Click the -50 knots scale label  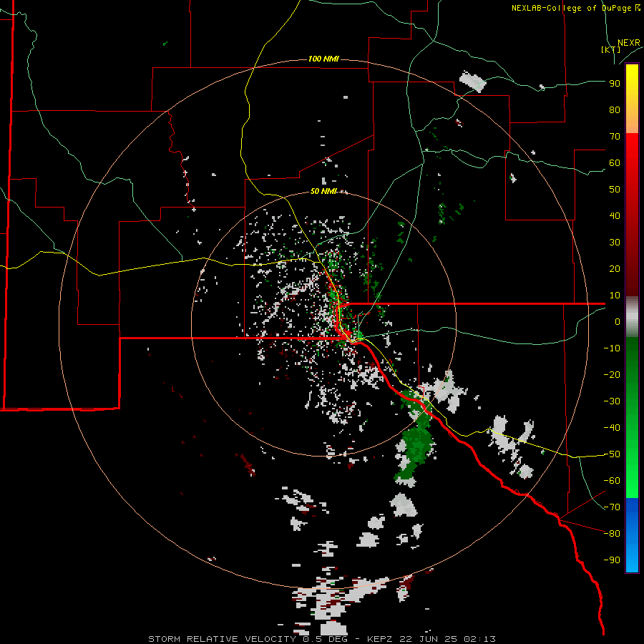(x=612, y=454)
